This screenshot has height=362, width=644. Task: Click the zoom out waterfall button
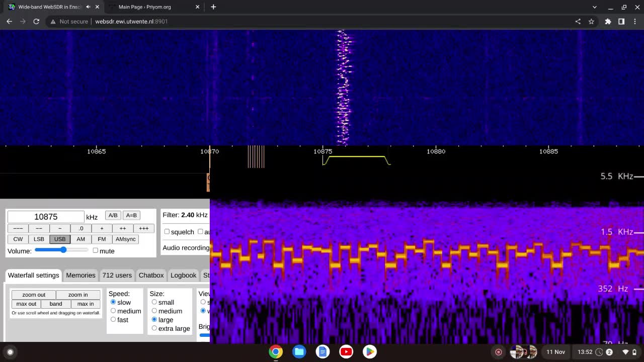(34, 295)
